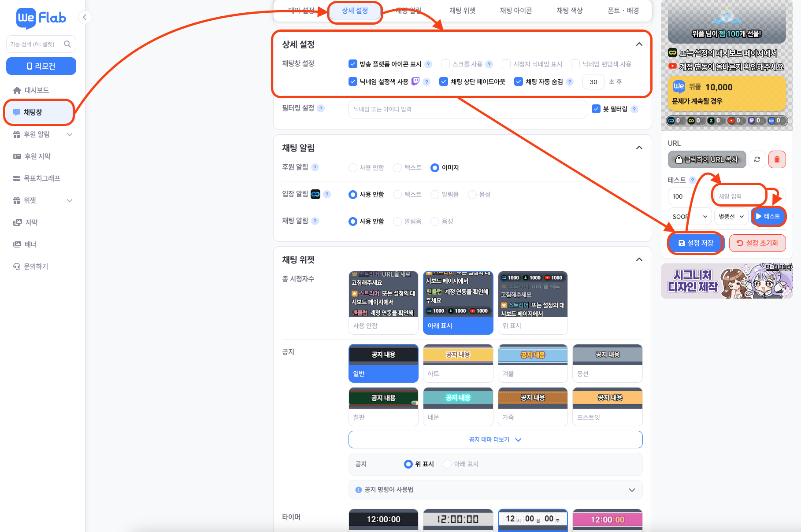Click the SOOP platform icon beside 입장 알림
Screen dimensions: 801x532
click(315, 194)
